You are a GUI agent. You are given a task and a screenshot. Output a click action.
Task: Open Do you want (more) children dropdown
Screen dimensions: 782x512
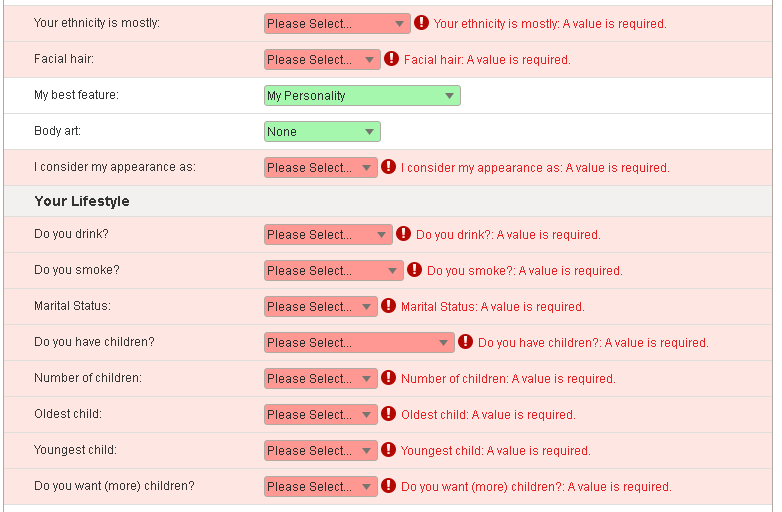coord(321,486)
